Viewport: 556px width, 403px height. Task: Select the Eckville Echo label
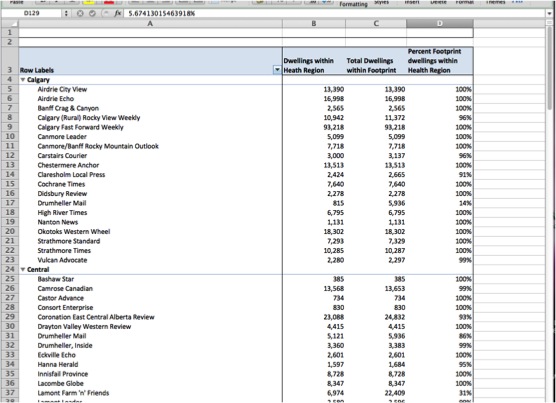(56, 355)
